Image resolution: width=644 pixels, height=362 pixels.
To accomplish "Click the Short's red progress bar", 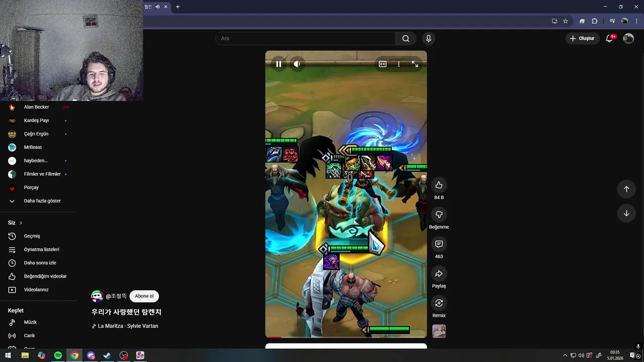I will click(274, 337).
